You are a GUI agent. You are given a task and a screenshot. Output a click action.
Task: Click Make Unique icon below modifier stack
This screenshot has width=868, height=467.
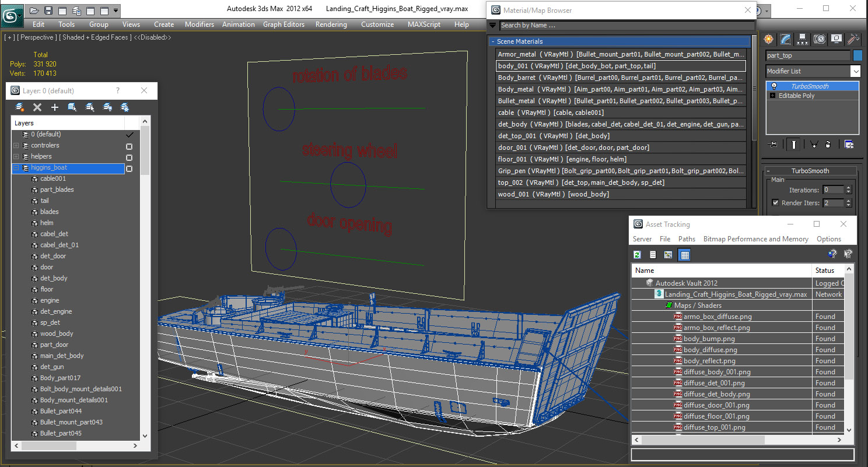[814, 145]
